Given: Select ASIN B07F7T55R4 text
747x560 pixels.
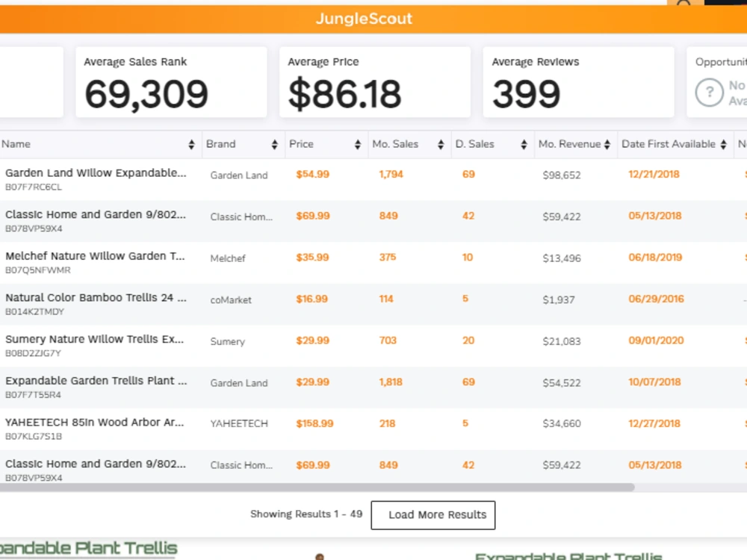Looking at the screenshot, I should point(34,394).
